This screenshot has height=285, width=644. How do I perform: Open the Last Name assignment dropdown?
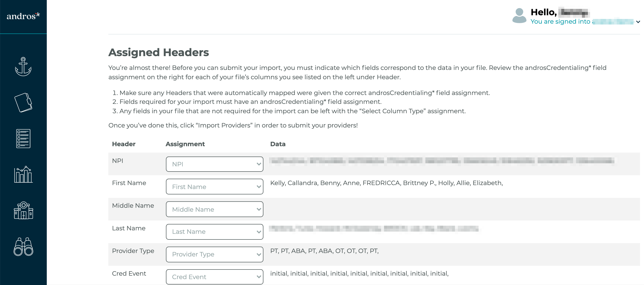click(x=214, y=232)
